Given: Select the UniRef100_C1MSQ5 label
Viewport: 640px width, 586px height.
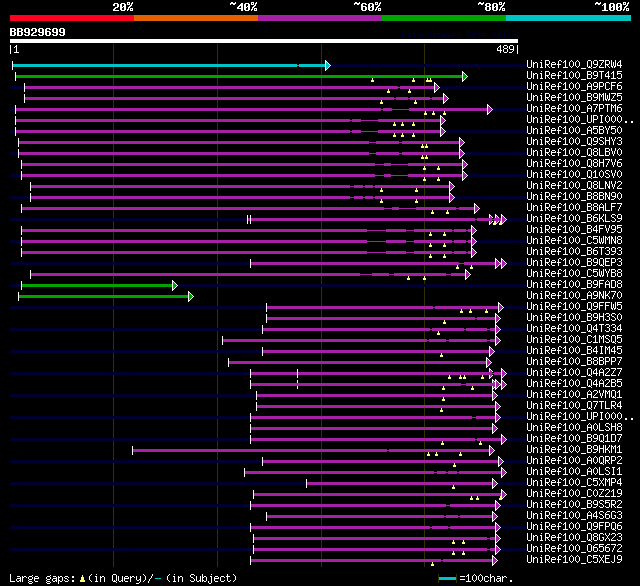Looking at the screenshot, I should (x=574, y=340).
